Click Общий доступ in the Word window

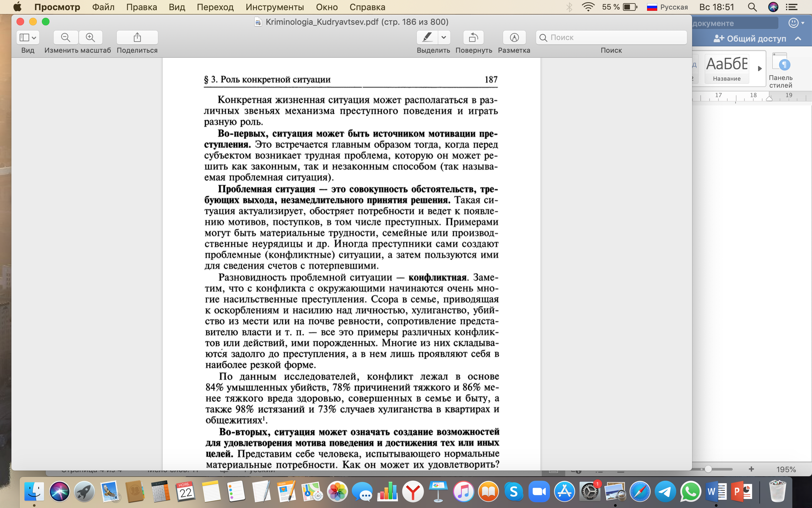tap(750, 39)
